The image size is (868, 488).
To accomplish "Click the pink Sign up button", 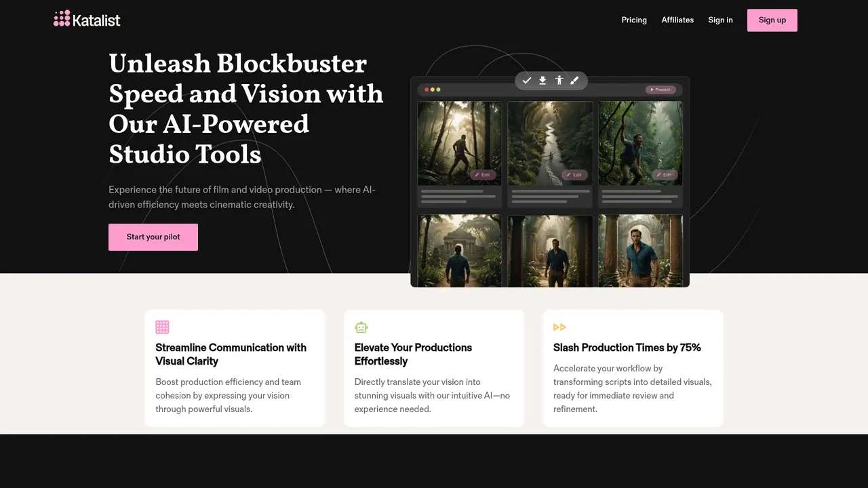I will click(x=772, y=20).
